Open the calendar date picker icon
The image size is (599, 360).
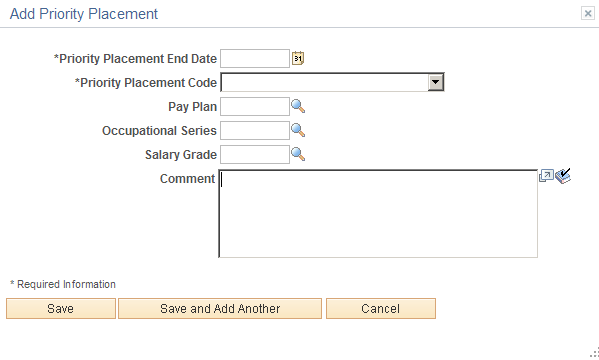coord(298,58)
